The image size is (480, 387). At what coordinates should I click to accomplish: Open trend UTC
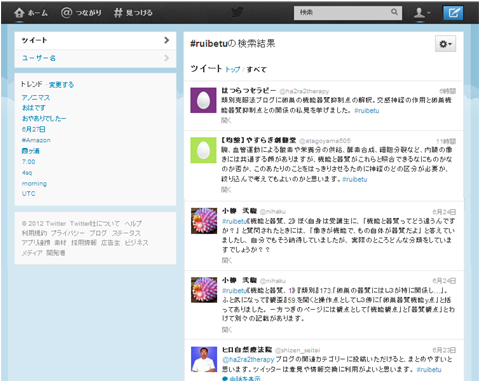(x=29, y=194)
